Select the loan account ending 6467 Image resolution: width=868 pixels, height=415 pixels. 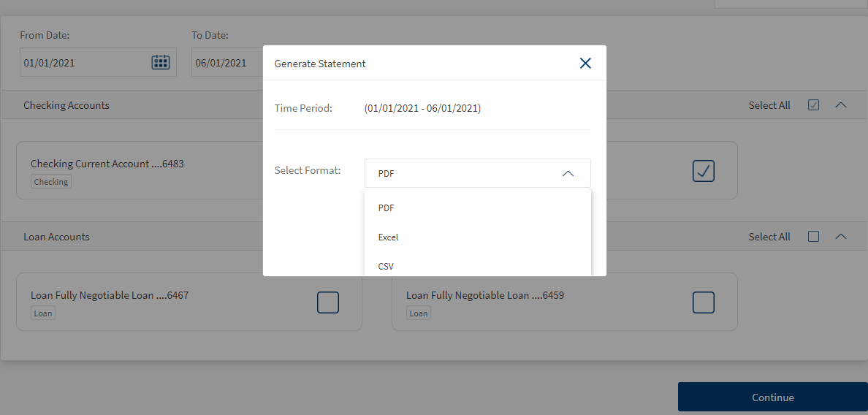click(x=328, y=302)
